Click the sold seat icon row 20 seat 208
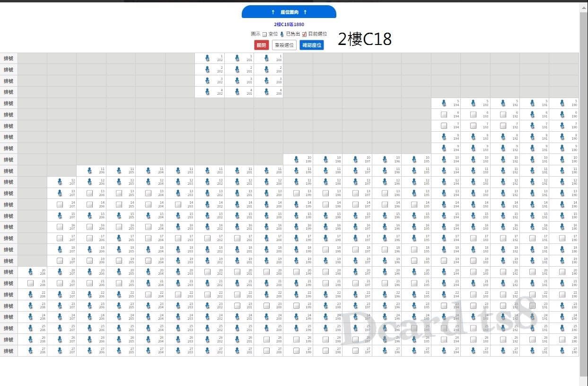The width and height of the screenshot is (588, 386). tap(30, 272)
